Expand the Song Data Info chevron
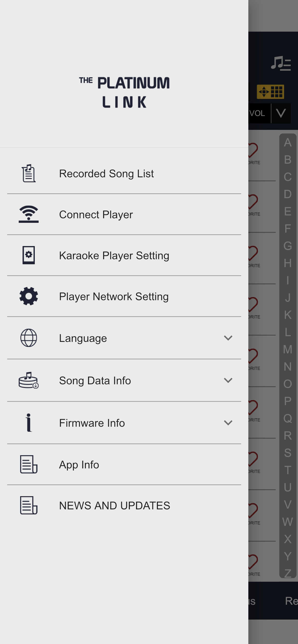 tap(228, 380)
